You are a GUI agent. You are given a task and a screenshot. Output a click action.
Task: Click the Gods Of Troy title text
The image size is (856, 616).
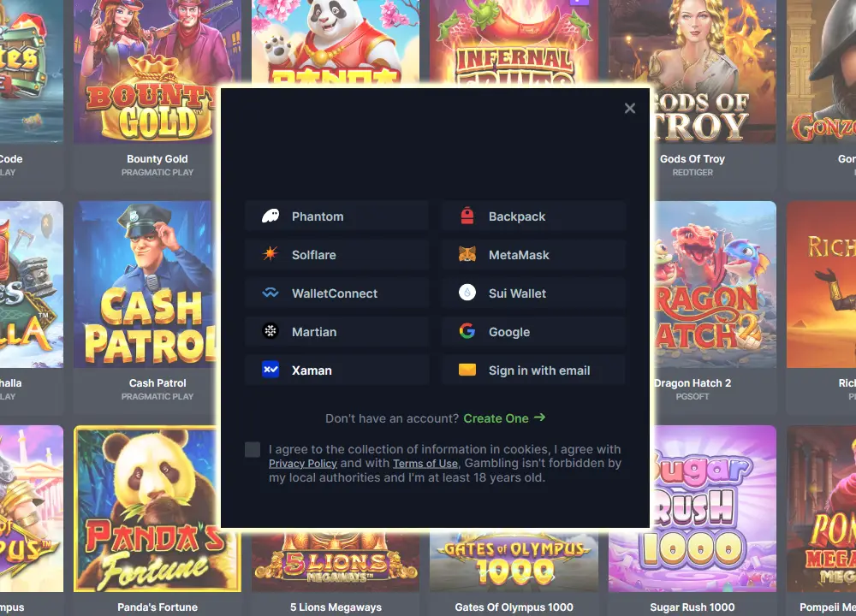pos(693,159)
